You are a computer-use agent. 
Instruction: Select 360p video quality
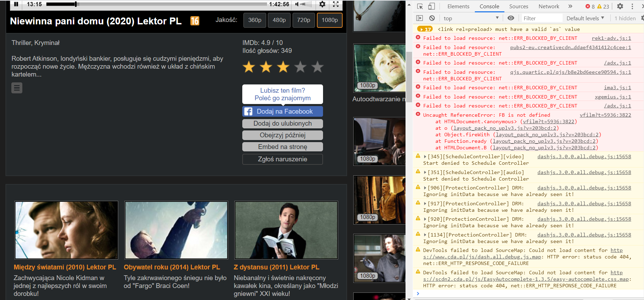tap(255, 20)
